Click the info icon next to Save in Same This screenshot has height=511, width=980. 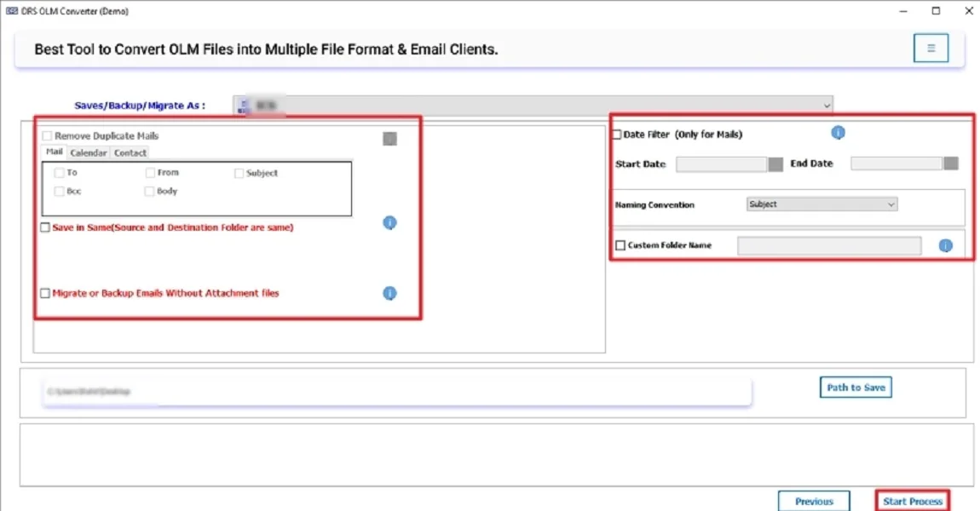click(x=389, y=222)
